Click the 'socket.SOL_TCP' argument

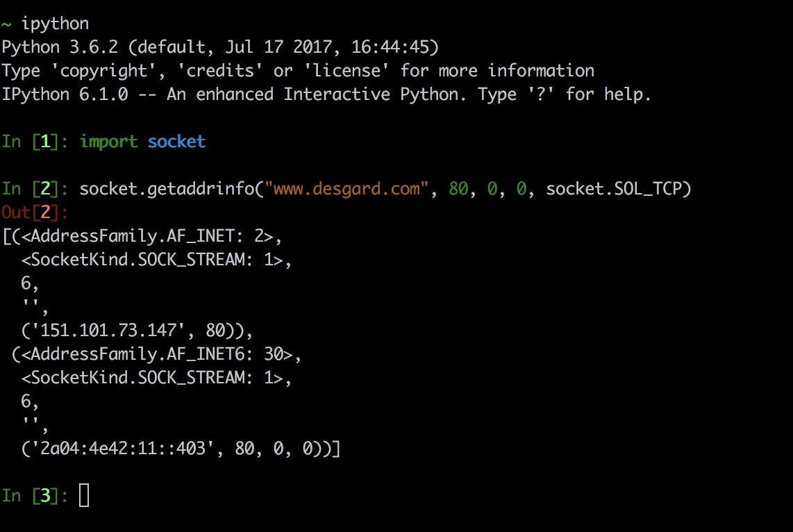pyautogui.click(x=613, y=189)
